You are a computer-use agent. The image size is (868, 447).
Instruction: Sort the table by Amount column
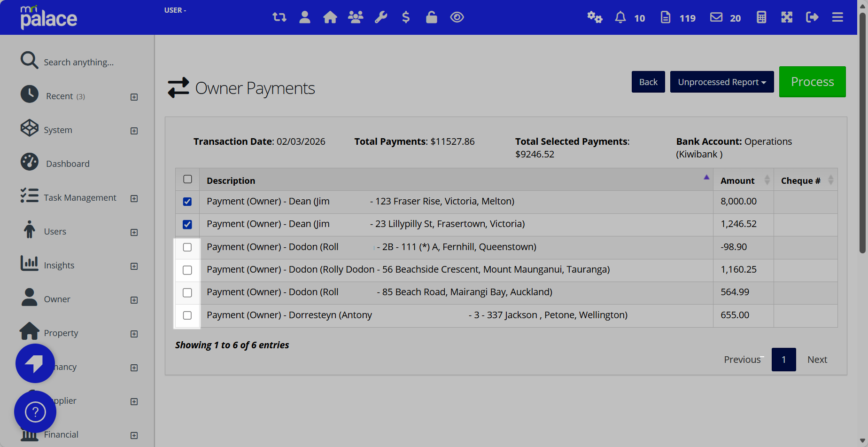pos(744,180)
